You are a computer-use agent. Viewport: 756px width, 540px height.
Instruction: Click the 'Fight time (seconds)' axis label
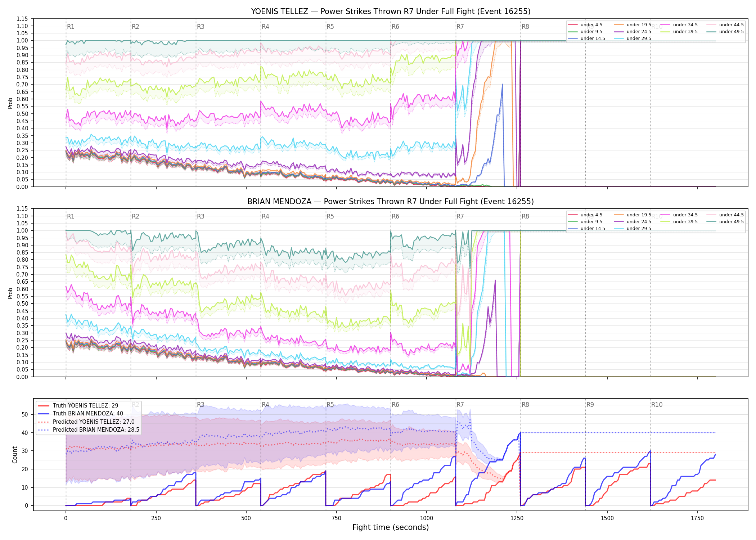391,527
